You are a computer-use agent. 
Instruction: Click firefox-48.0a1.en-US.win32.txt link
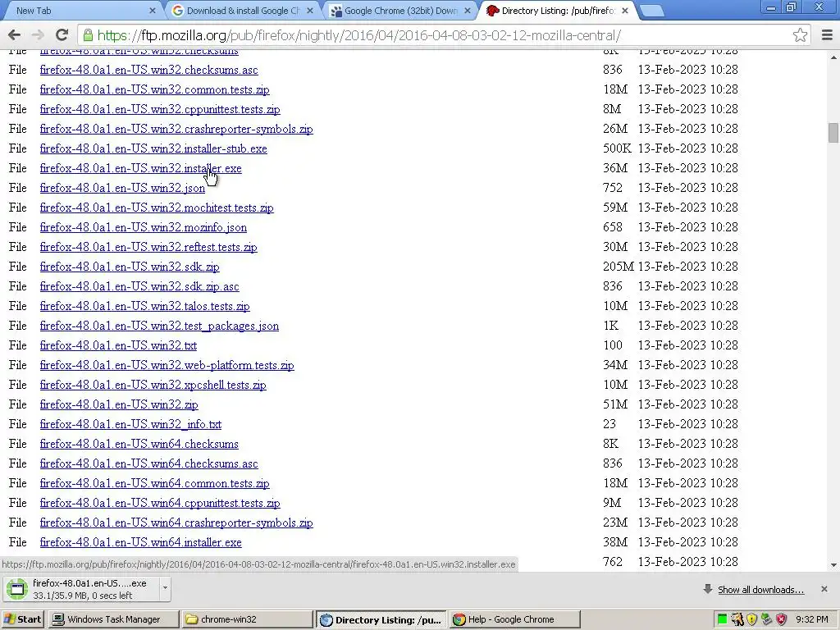point(118,345)
